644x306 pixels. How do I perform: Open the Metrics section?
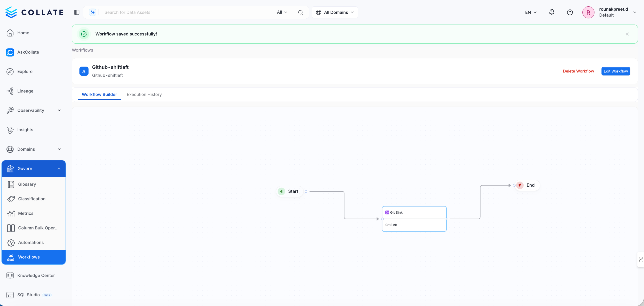point(26,213)
